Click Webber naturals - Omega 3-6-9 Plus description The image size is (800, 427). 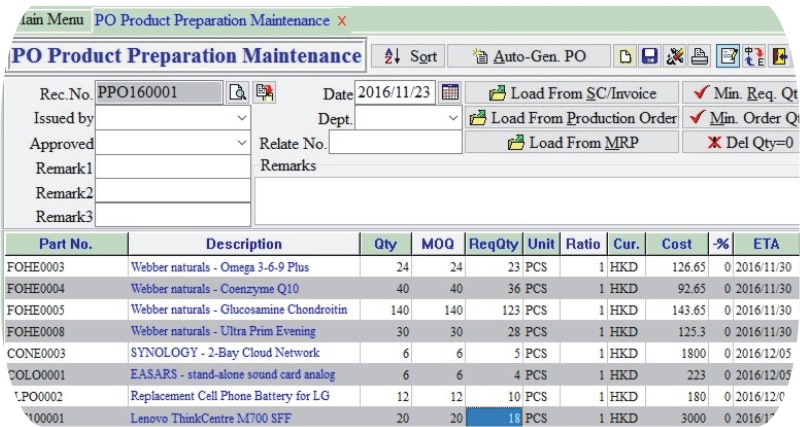[x=220, y=267]
